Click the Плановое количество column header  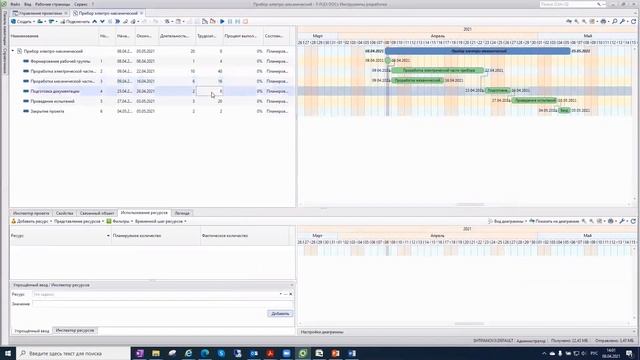pos(156,236)
